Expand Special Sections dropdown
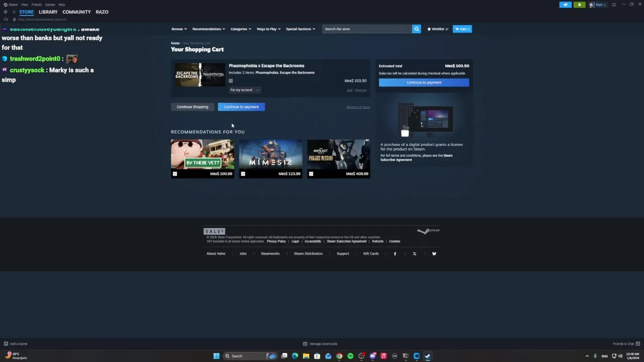The image size is (644, 362). [x=300, y=29]
